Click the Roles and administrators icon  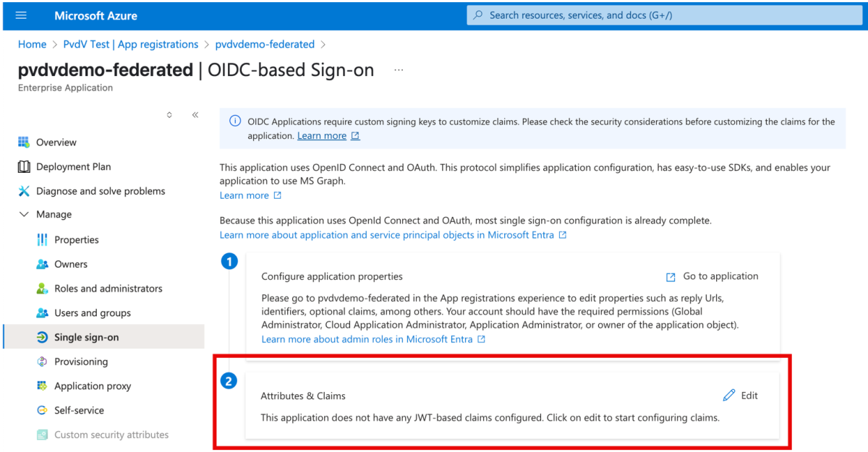42,289
